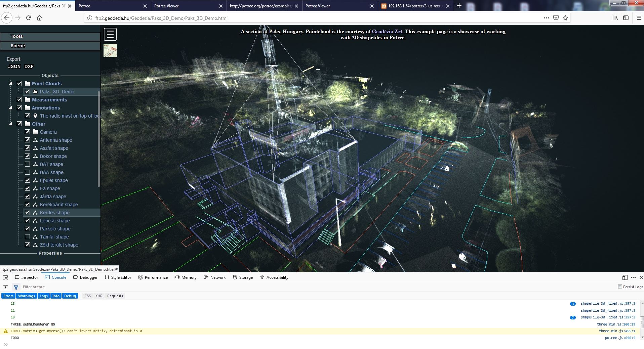The height and width of the screenshot is (349, 644).
Task: Enable the Warnings log filter
Action: click(26, 296)
